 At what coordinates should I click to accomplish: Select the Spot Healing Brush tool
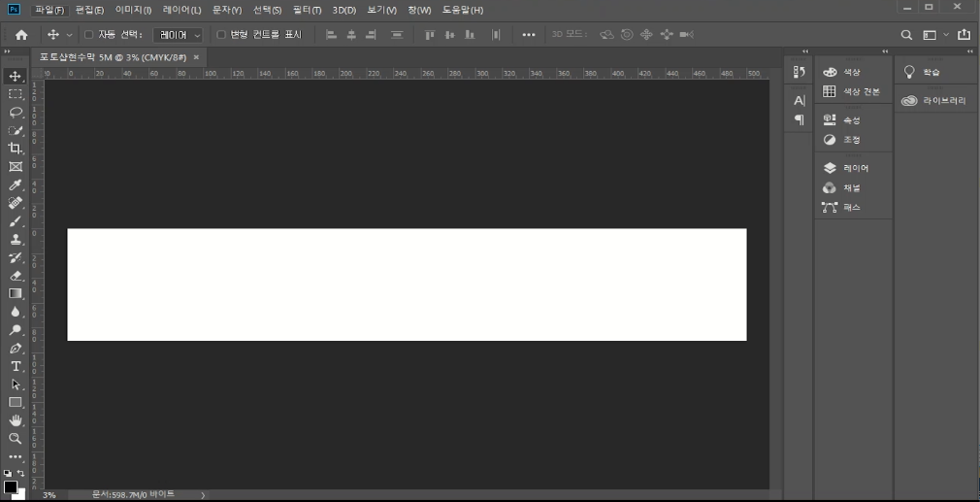pos(15,203)
